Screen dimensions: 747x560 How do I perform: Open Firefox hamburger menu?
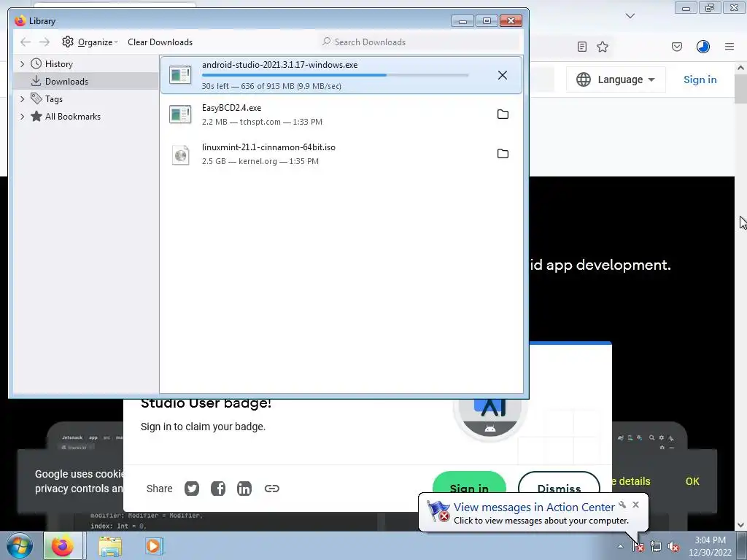(x=729, y=47)
